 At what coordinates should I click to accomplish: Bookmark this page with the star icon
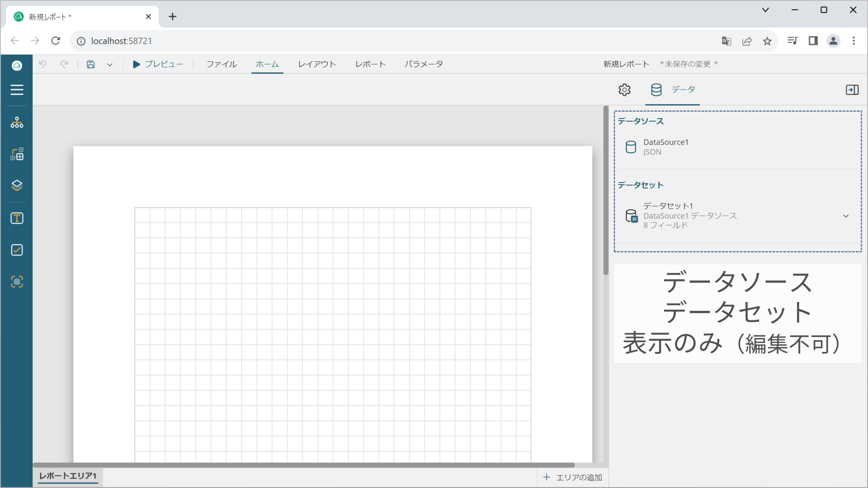(767, 41)
